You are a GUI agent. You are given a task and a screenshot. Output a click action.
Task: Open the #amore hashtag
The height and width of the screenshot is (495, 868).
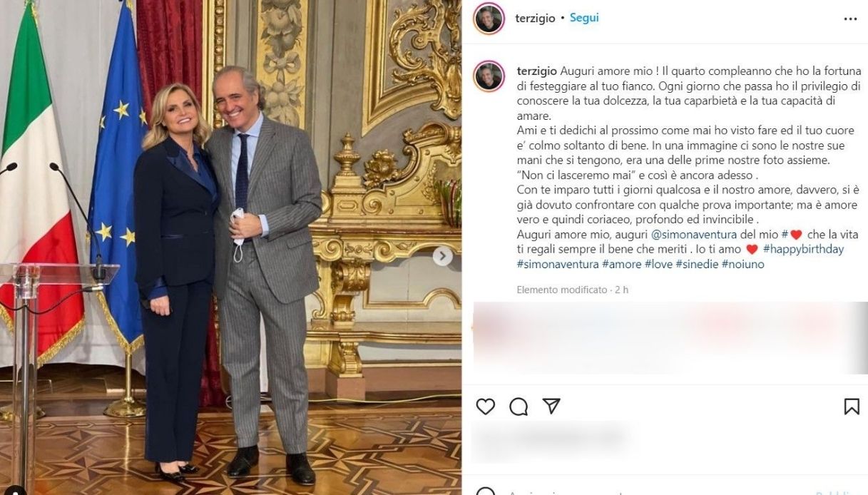(622, 265)
